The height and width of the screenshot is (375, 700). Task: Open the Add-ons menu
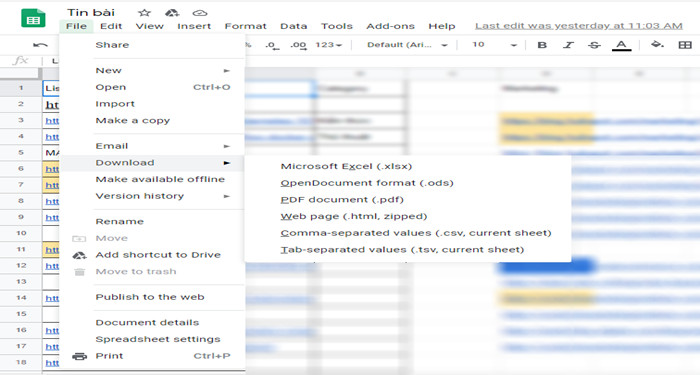point(391,26)
